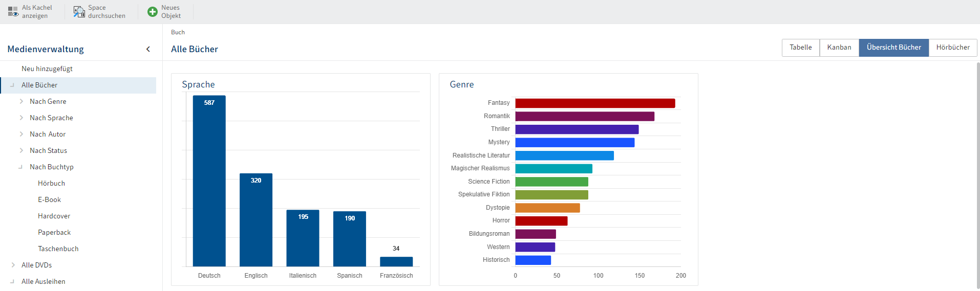
Task: Click the Buch breadcrumb link
Action: click(178, 32)
